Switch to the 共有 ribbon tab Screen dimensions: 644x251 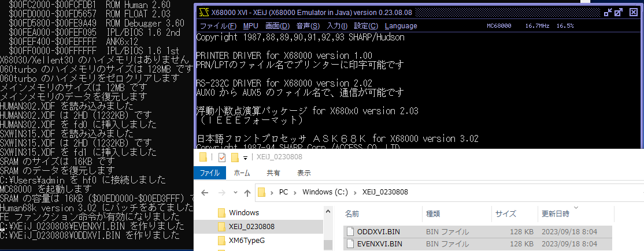coord(273,173)
